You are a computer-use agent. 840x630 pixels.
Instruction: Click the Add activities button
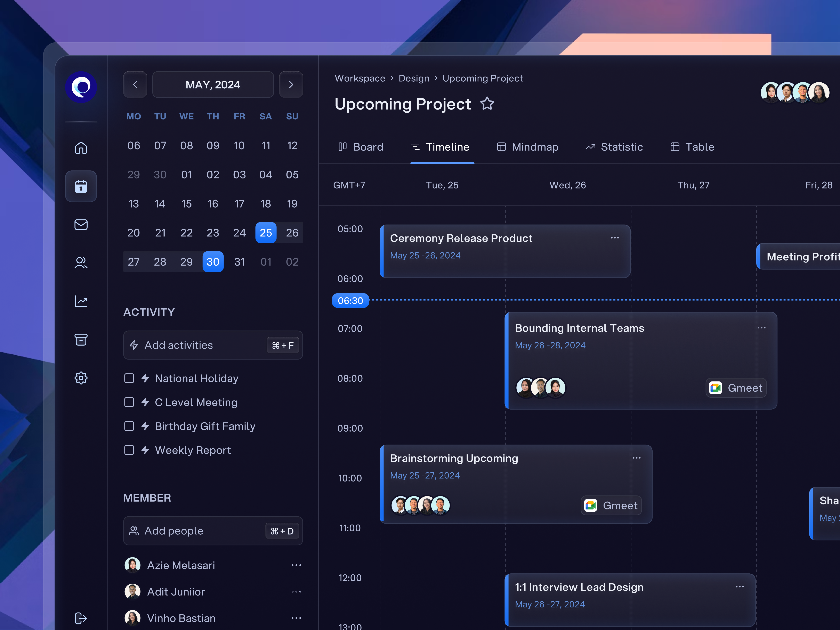(213, 345)
